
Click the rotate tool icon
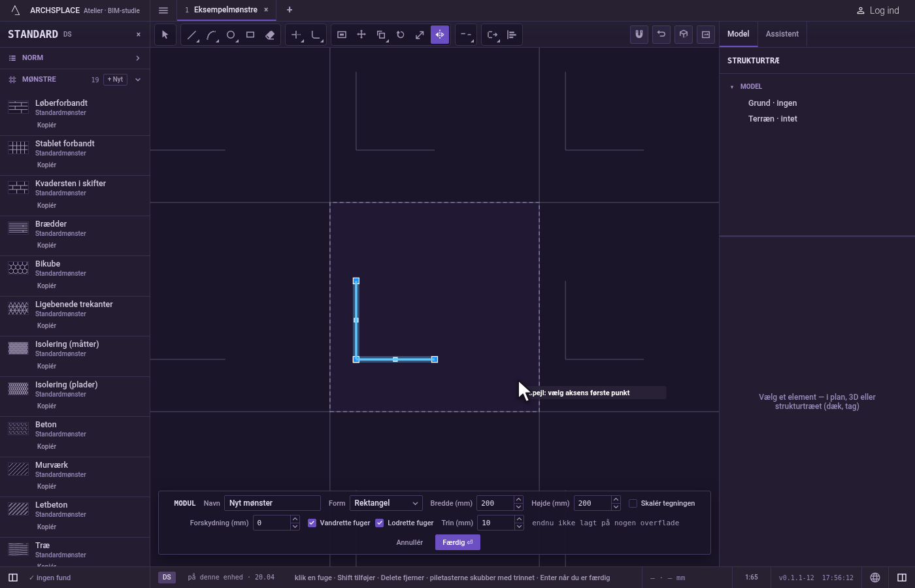(401, 35)
